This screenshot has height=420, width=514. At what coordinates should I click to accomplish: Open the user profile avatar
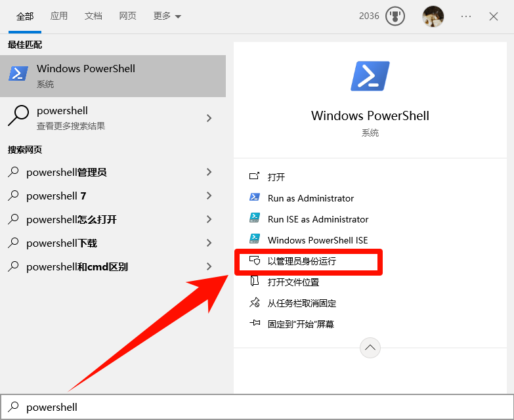tap(433, 16)
